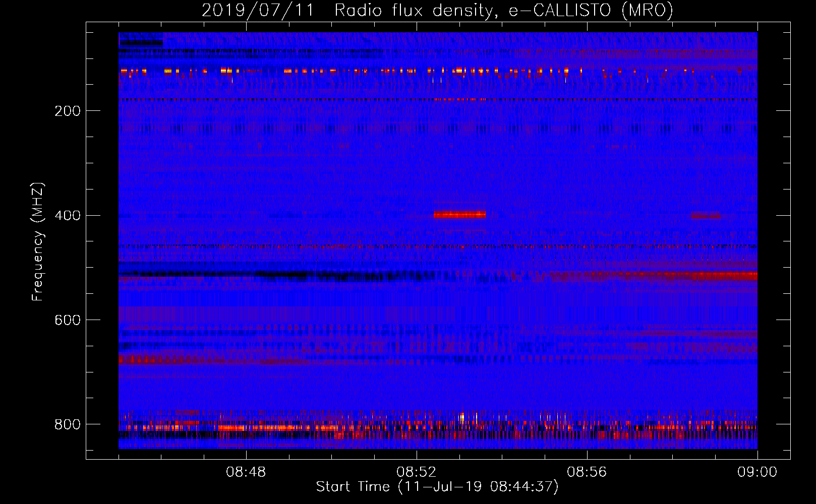
Task: Click the 08:48 time tick label
Action: click(x=246, y=472)
